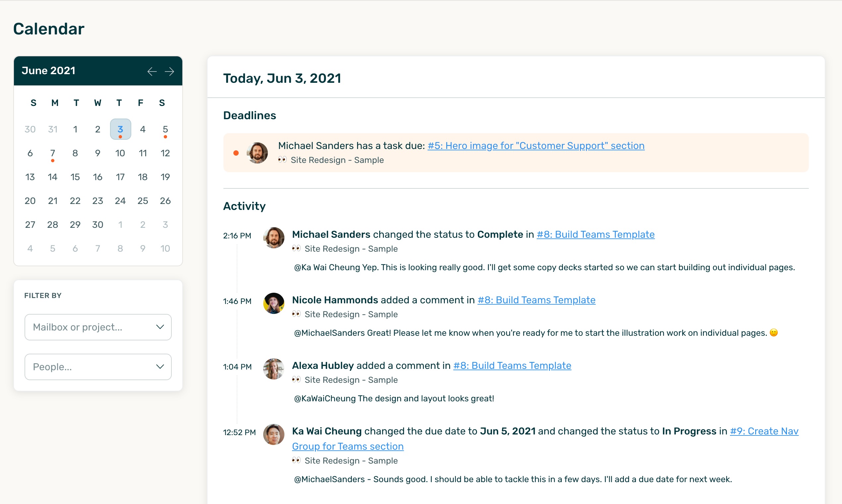The image size is (842, 504).
Task: Open #8 link in Alexa Hubley's comment
Action: pos(512,366)
